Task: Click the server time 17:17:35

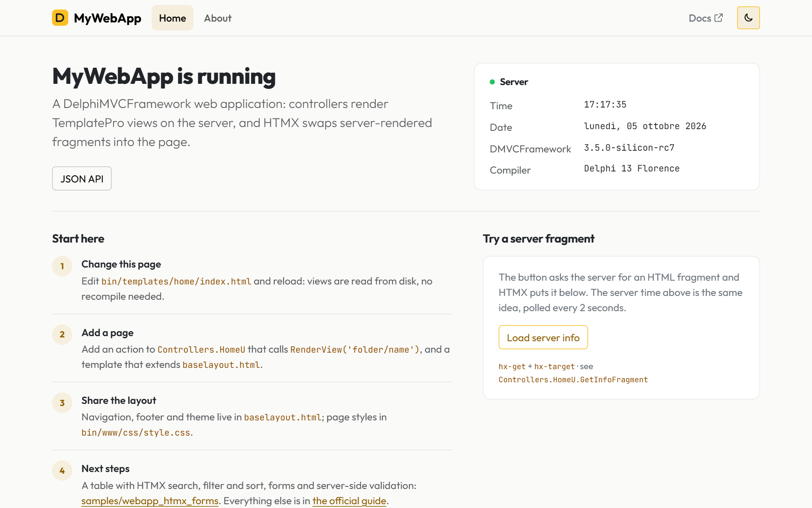Action: tap(605, 105)
